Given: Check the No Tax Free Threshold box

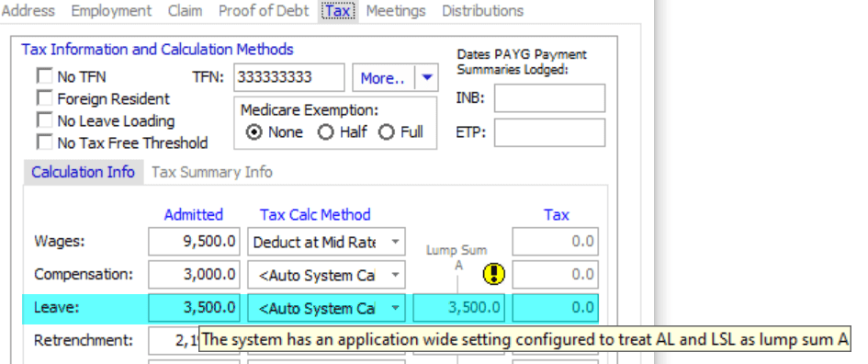Looking at the screenshot, I should (44, 142).
